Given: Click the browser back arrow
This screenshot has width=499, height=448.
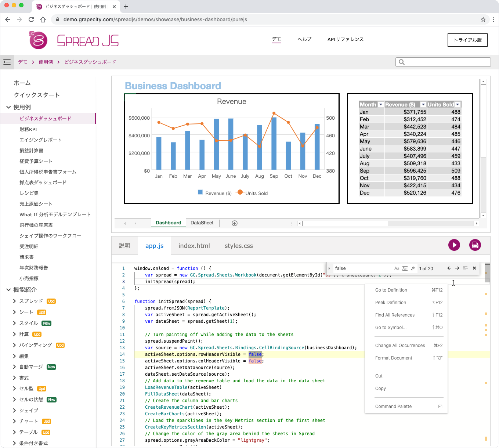Looking at the screenshot, I should 8,19.
